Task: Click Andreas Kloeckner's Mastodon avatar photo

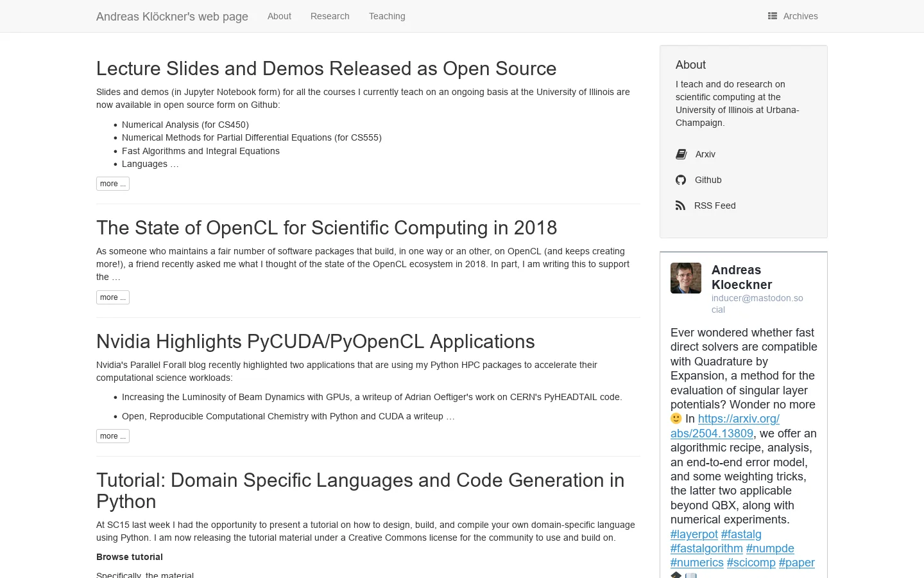Action: tap(686, 278)
